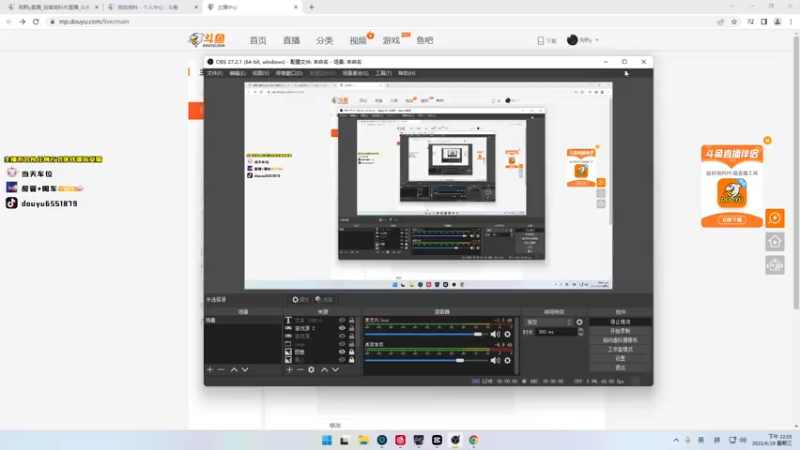Click source Filters button above panels
This screenshot has height=450, width=800.
[x=324, y=299]
